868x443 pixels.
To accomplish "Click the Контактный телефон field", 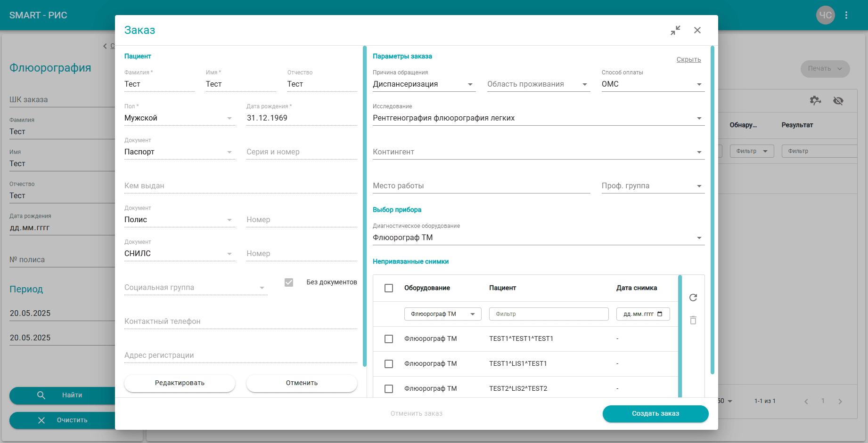I will (x=241, y=321).
